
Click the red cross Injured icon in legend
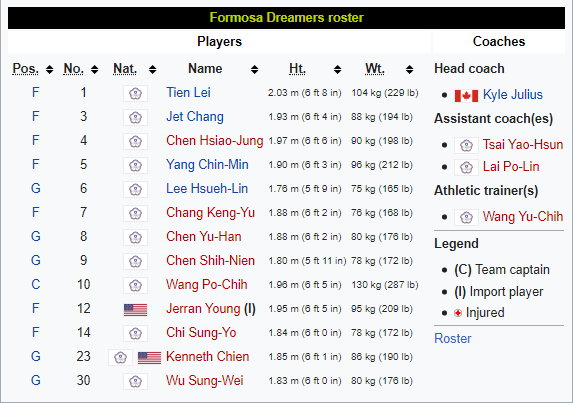[x=458, y=313]
